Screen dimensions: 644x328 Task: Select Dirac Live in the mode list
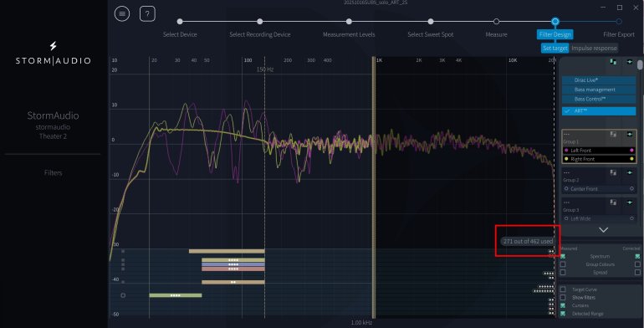[x=599, y=80]
